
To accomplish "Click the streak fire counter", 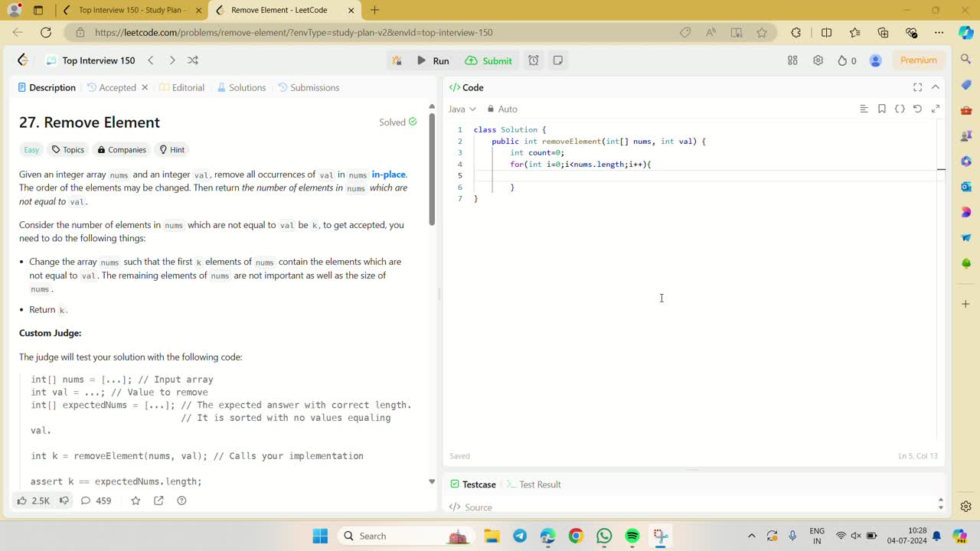I will click(x=847, y=60).
